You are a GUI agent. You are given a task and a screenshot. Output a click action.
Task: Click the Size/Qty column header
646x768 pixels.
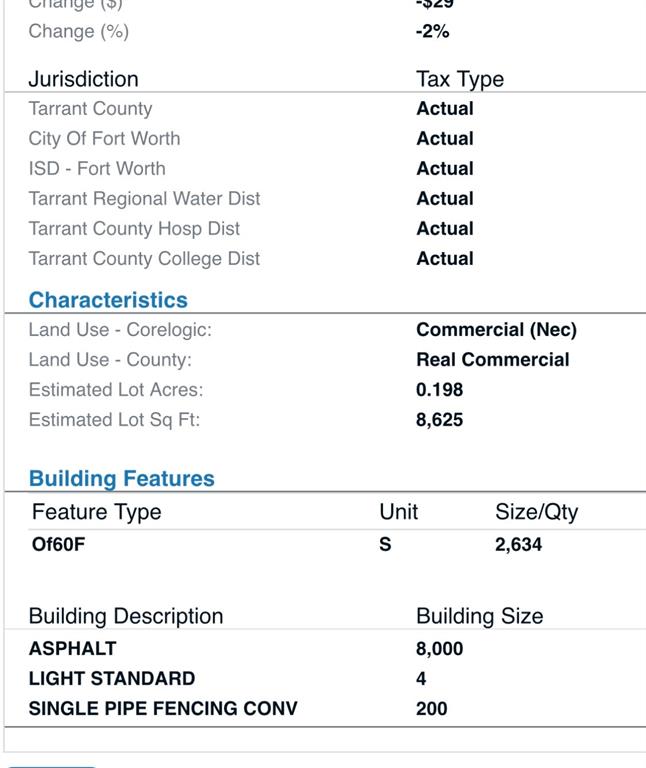[x=536, y=512]
